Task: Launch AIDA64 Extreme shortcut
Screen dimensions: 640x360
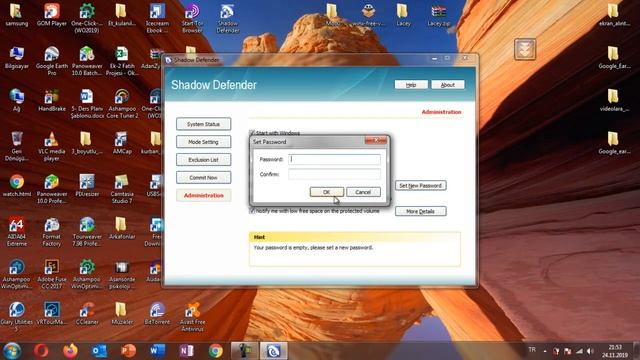Action: [16, 231]
